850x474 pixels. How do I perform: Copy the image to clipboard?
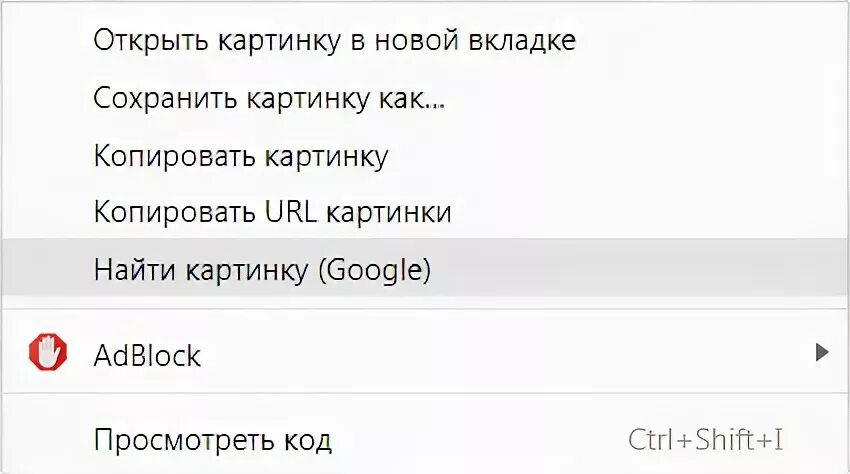click(x=240, y=156)
